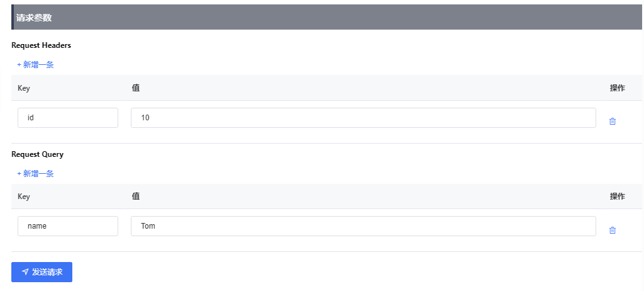Screen dimensions: 644x291
Task: Delete the name query row
Action: click(612, 230)
